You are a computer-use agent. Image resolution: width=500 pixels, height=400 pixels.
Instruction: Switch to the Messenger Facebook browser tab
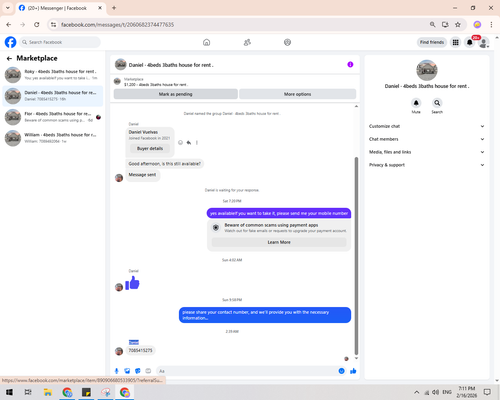coord(60,8)
